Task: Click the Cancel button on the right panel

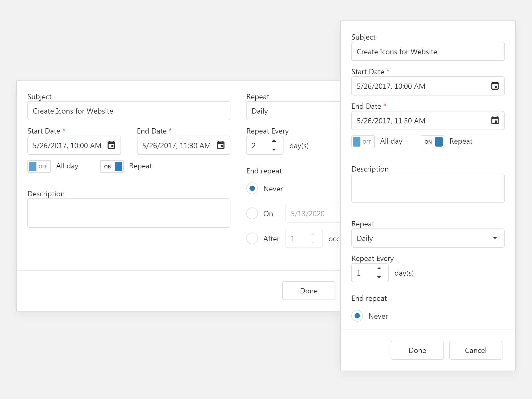Action: [476, 350]
